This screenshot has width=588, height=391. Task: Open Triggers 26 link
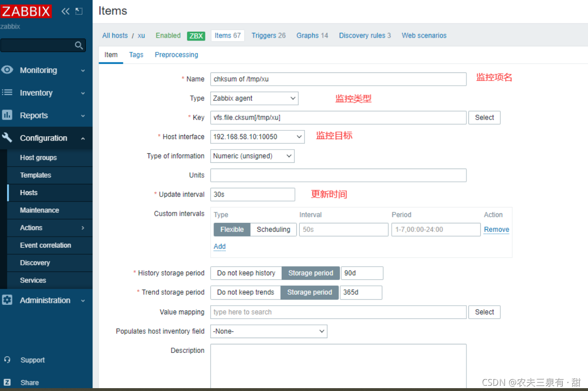269,36
